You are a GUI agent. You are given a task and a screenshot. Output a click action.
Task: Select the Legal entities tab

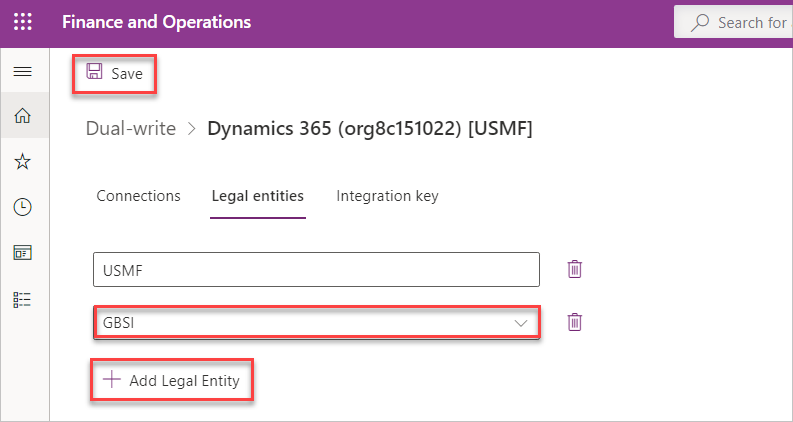[258, 196]
